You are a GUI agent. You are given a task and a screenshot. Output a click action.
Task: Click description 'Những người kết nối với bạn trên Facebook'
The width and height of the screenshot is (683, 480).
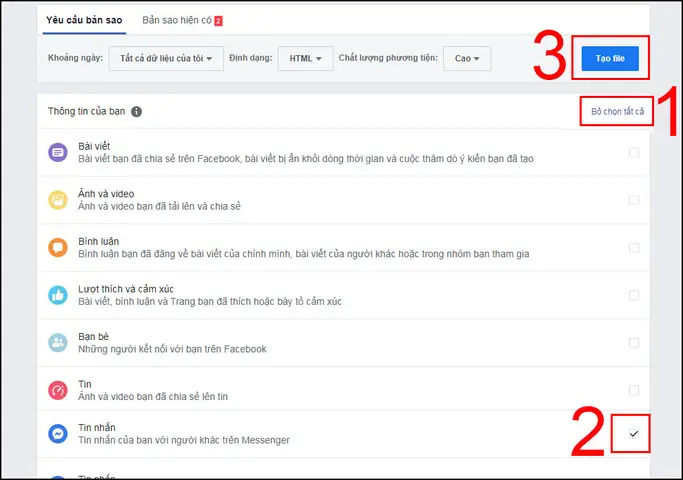(x=172, y=349)
